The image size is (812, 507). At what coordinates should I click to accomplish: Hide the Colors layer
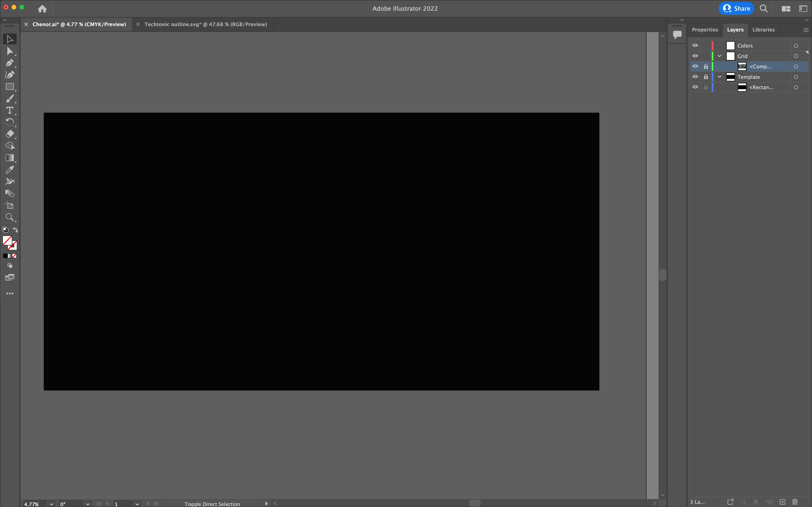(x=695, y=46)
